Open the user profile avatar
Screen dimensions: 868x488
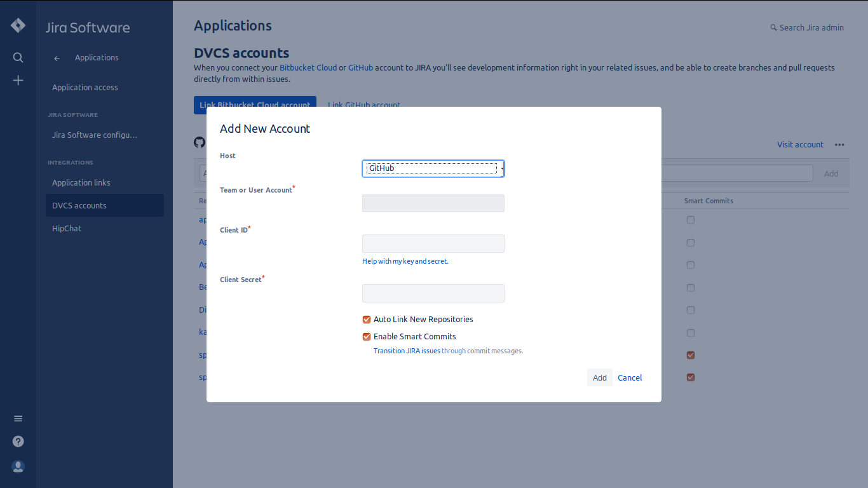18,466
